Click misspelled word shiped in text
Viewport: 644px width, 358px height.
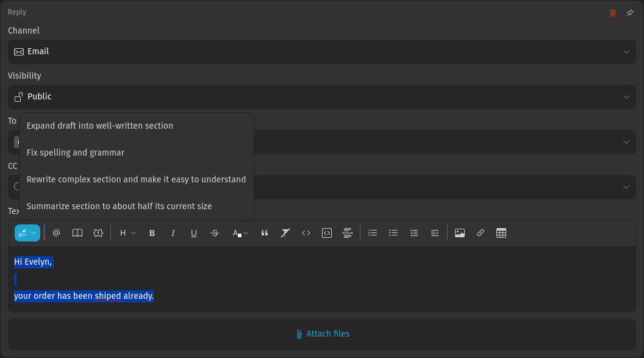point(107,296)
